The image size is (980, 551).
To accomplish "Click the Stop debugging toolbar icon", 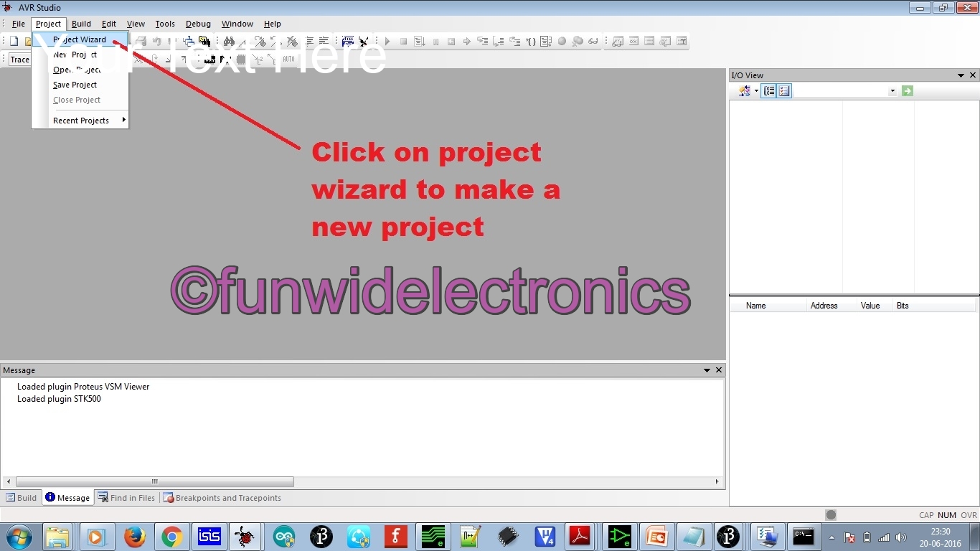I will pos(403,41).
